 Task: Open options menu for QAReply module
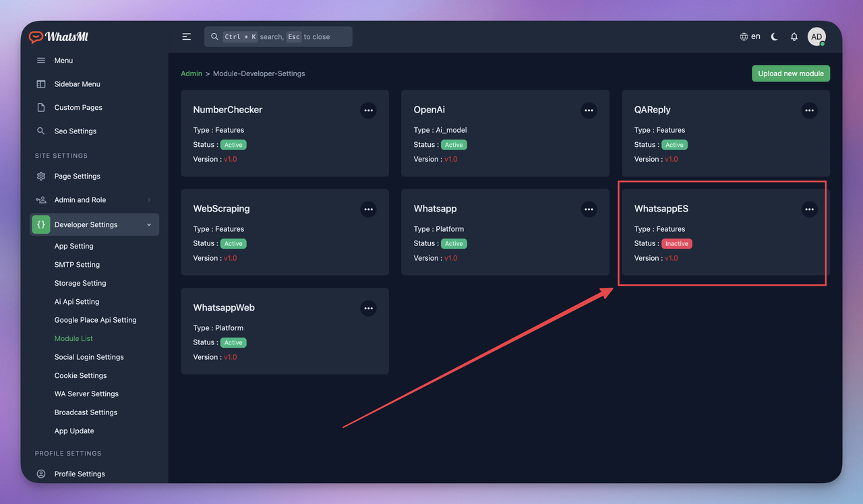point(809,111)
